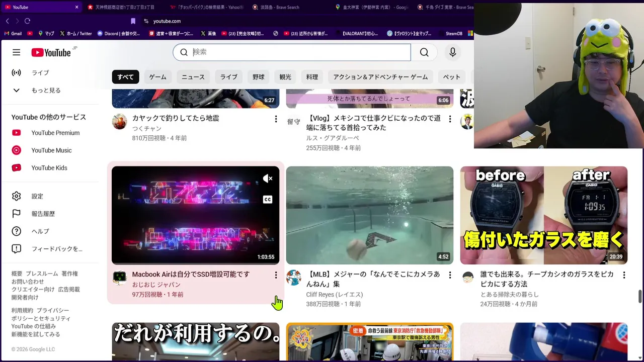This screenshot has height=362, width=644.
Task: Start voice search with the microphone
Action: [x=452, y=52]
